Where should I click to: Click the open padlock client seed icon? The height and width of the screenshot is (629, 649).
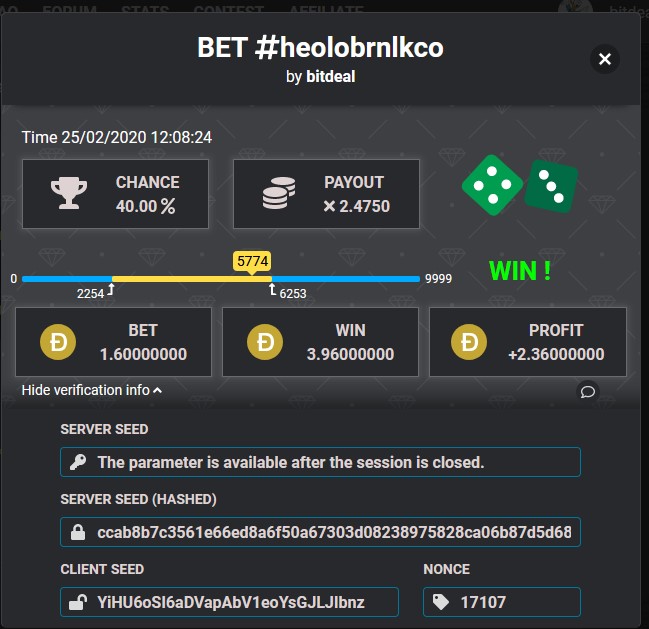click(x=78, y=602)
